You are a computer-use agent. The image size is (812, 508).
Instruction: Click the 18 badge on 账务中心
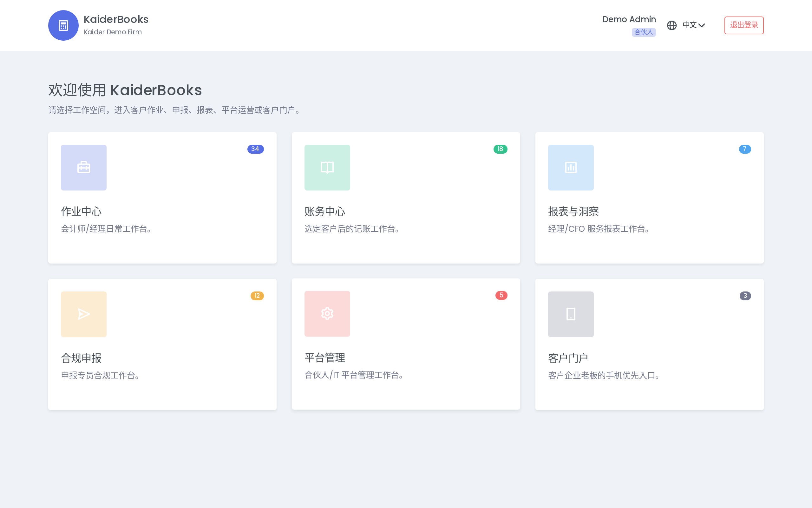click(x=500, y=149)
